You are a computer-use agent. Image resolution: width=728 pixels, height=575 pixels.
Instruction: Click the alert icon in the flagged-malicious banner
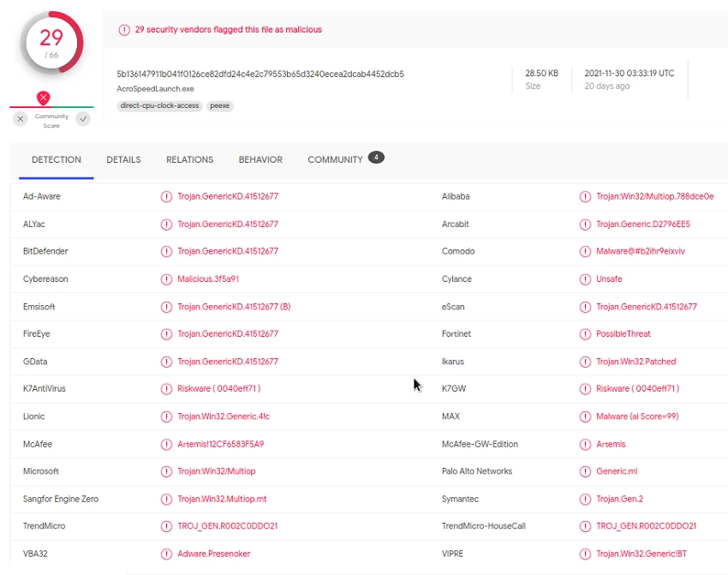(x=124, y=30)
